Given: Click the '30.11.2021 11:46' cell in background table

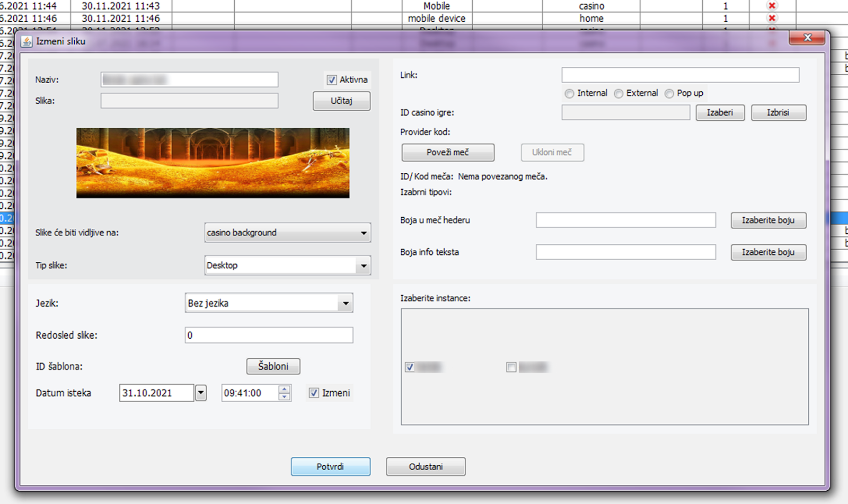Looking at the screenshot, I should click(121, 18).
